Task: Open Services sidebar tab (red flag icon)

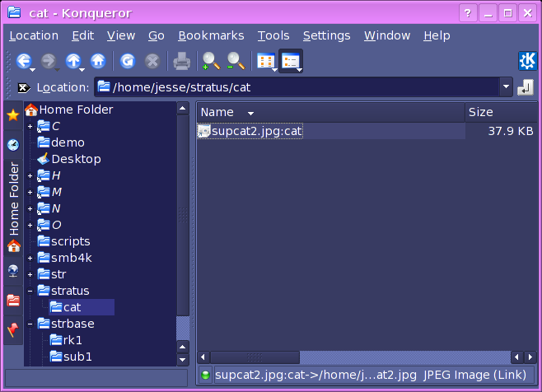Action: tap(13, 330)
